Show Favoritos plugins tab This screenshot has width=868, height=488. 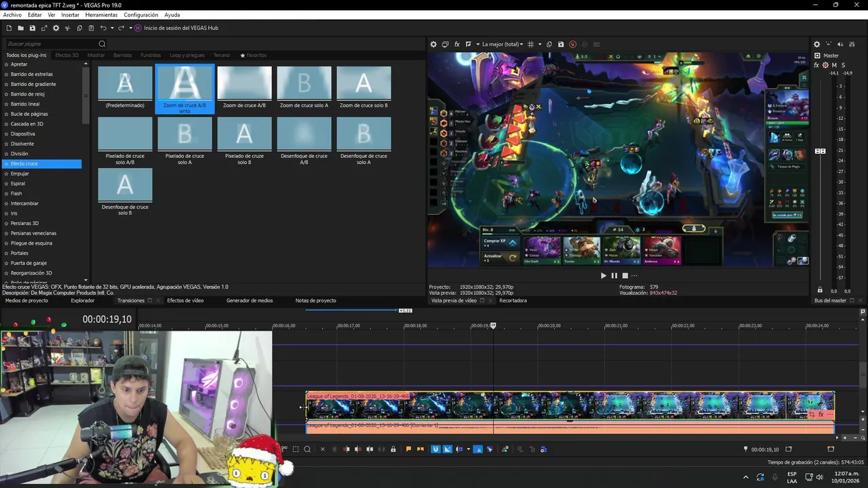tap(254, 56)
